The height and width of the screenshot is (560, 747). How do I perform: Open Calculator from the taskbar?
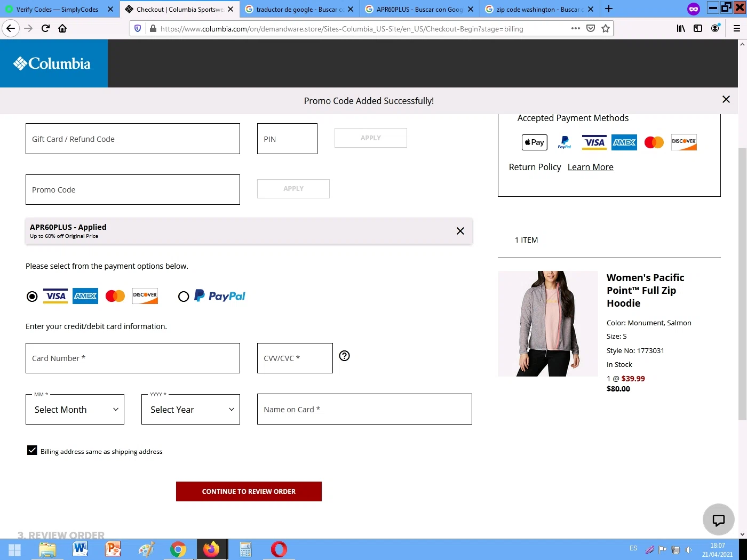coord(245,549)
